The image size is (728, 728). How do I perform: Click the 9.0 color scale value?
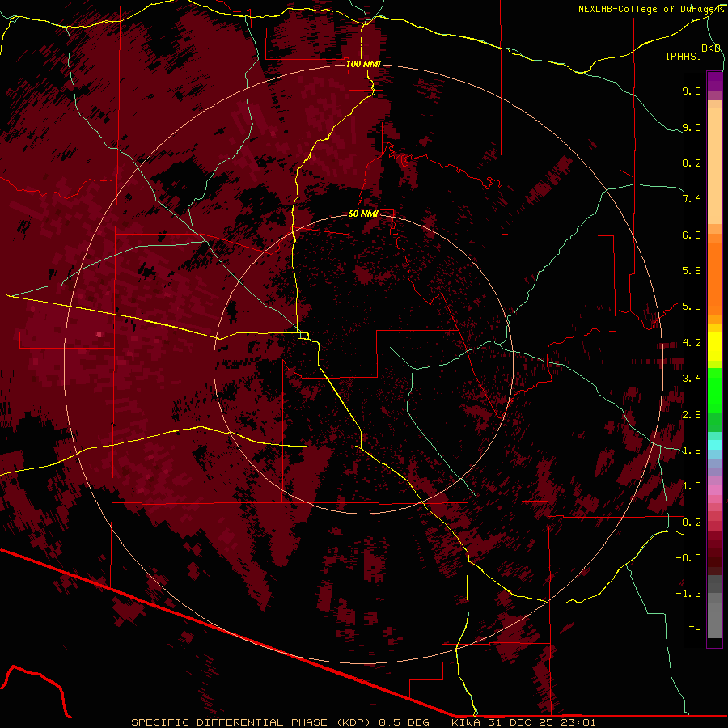(x=692, y=127)
